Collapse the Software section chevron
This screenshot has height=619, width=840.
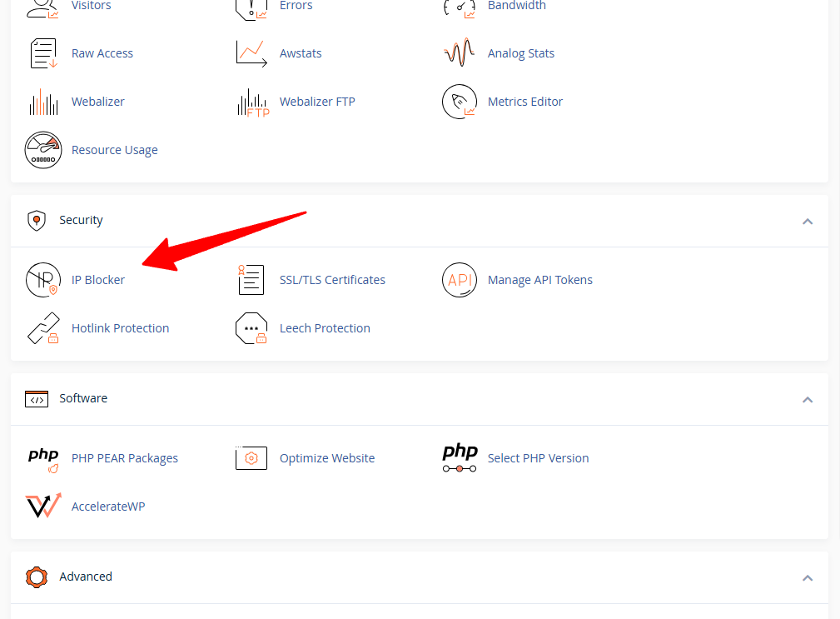pos(808,400)
